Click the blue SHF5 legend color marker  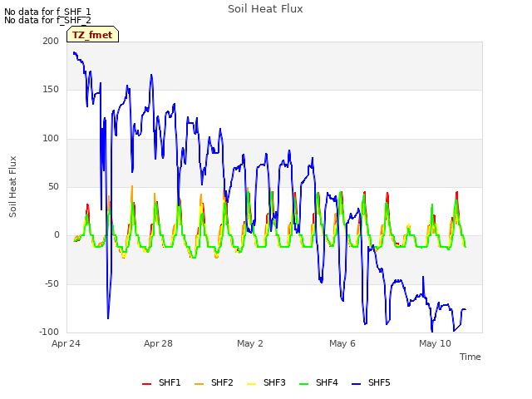357,384
